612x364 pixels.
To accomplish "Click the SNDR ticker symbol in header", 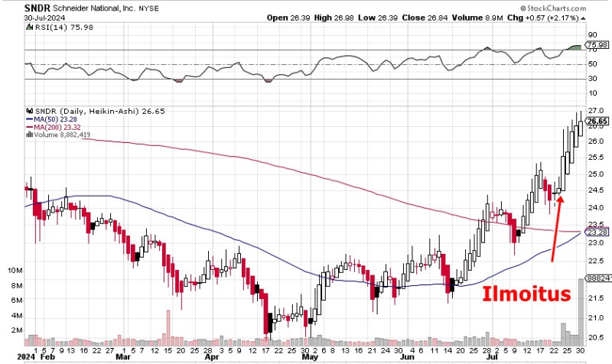I will [37, 8].
